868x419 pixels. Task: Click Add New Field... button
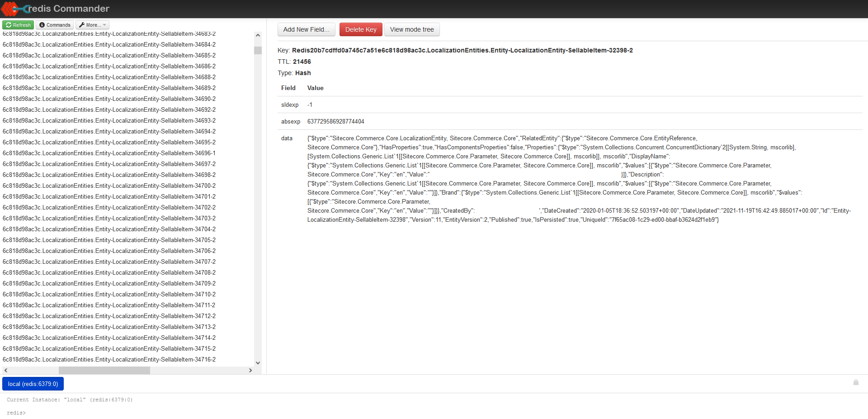pyautogui.click(x=307, y=29)
